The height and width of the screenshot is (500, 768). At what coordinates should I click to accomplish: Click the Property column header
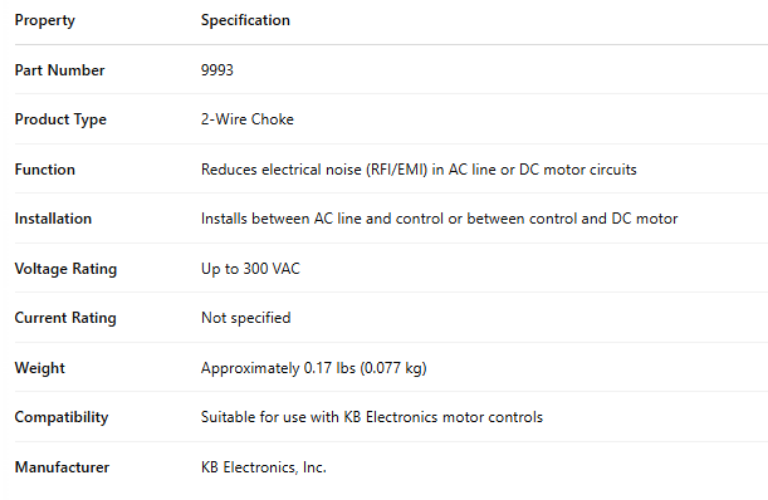click(x=44, y=20)
